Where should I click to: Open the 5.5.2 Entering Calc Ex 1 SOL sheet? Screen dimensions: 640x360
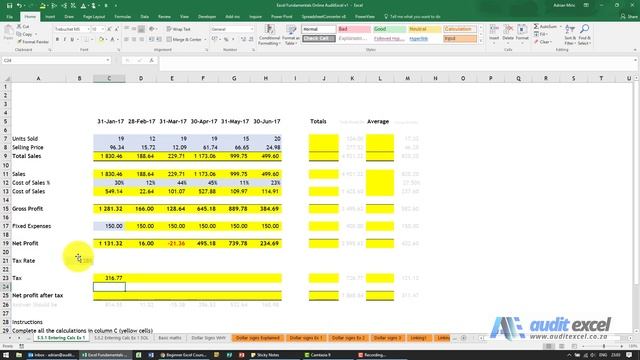[121, 338]
